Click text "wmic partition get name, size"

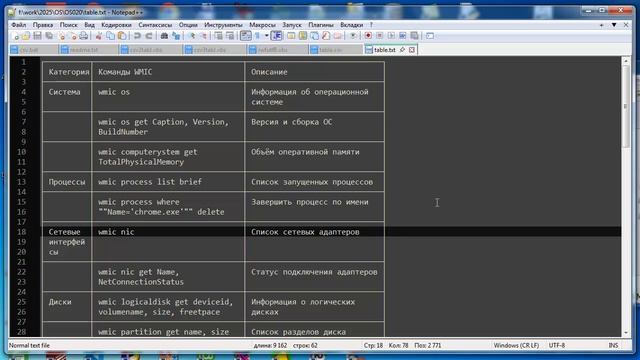[164, 332]
